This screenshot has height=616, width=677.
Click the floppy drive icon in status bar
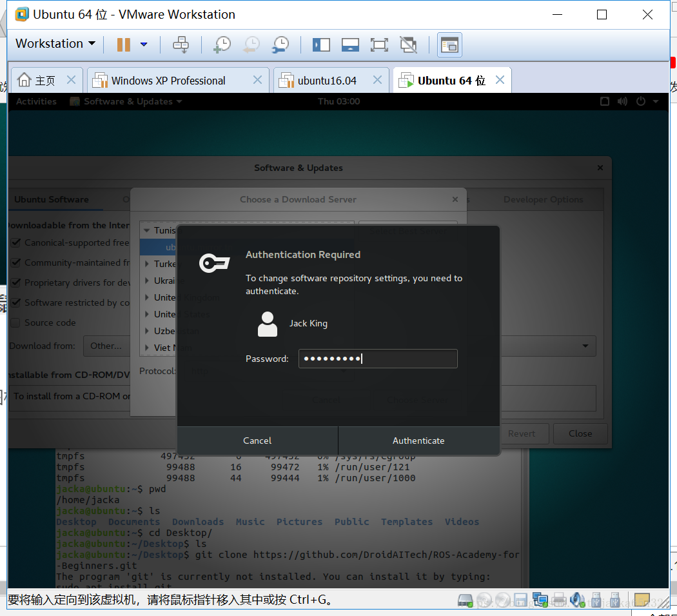[x=520, y=600]
